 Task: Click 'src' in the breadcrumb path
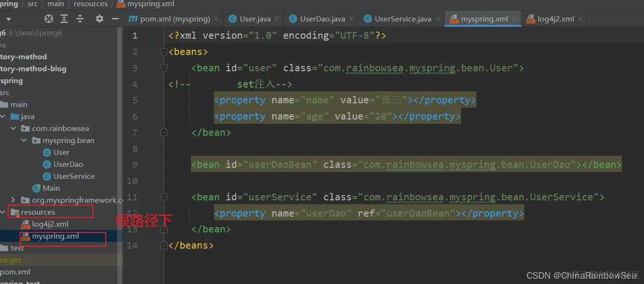click(33, 4)
